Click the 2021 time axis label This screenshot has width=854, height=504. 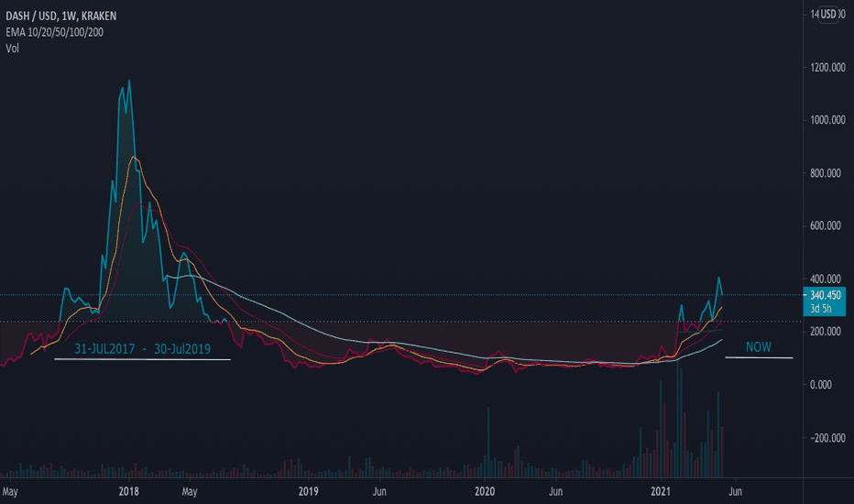(661, 491)
